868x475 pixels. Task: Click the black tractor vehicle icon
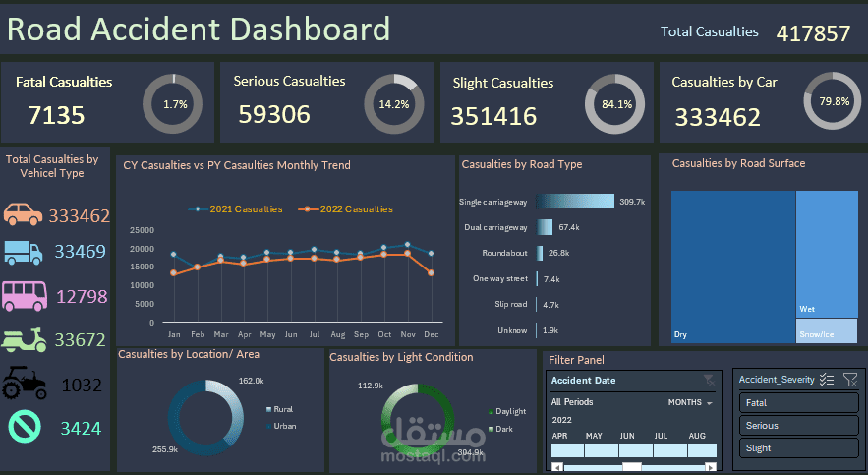(25, 383)
